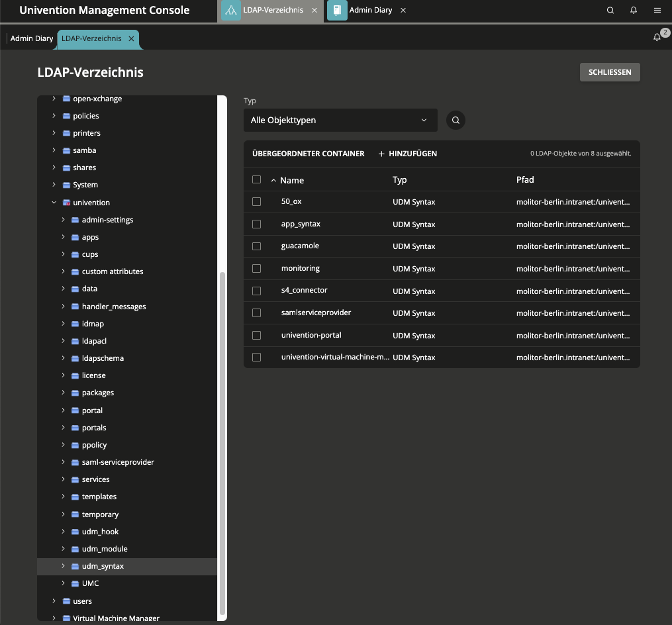This screenshot has height=625, width=672.
Task: Click HINZUFÜGEN to add an object
Action: pos(407,154)
